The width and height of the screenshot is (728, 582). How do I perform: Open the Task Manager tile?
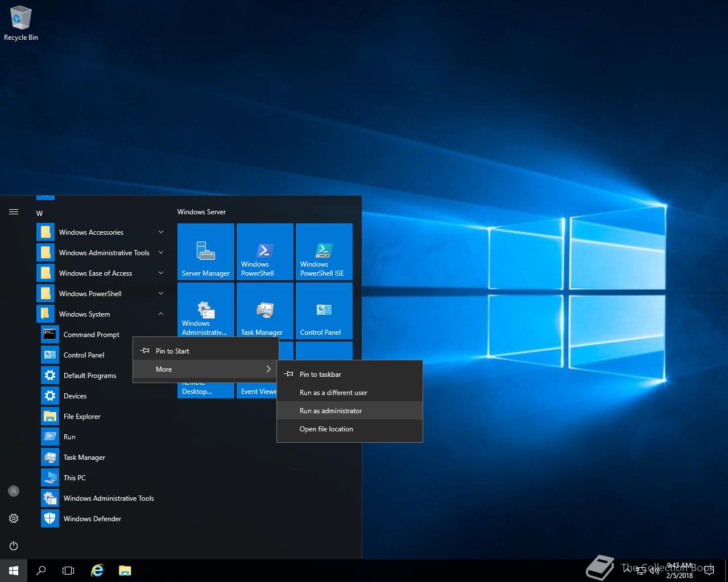265,311
